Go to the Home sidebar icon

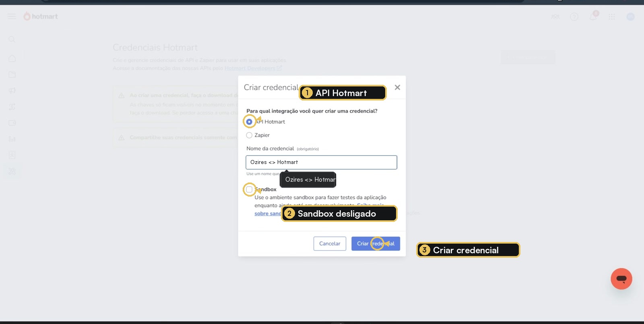click(12, 59)
